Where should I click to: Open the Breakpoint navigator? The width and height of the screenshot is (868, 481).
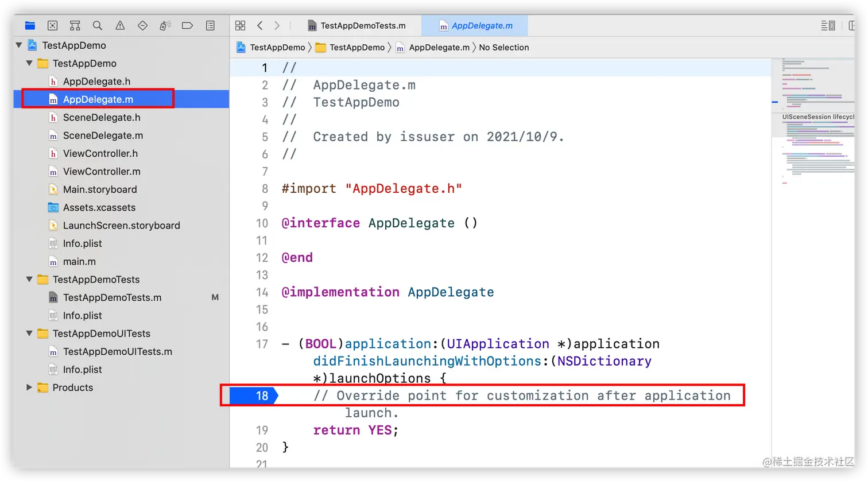(x=187, y=25)
